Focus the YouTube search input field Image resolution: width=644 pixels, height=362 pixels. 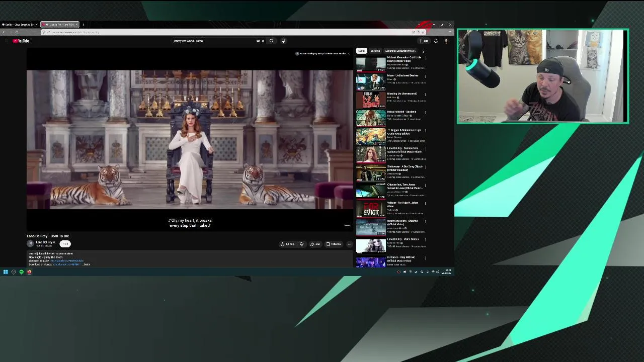[214, 41]
